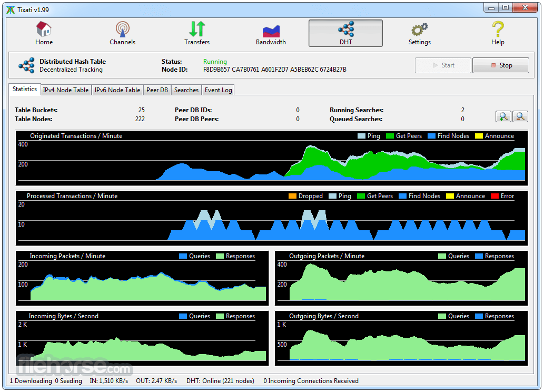The image size is (544, 392).
Task: Zoom out graphs with magnifier minus
Action: click(x=520, y=116)
